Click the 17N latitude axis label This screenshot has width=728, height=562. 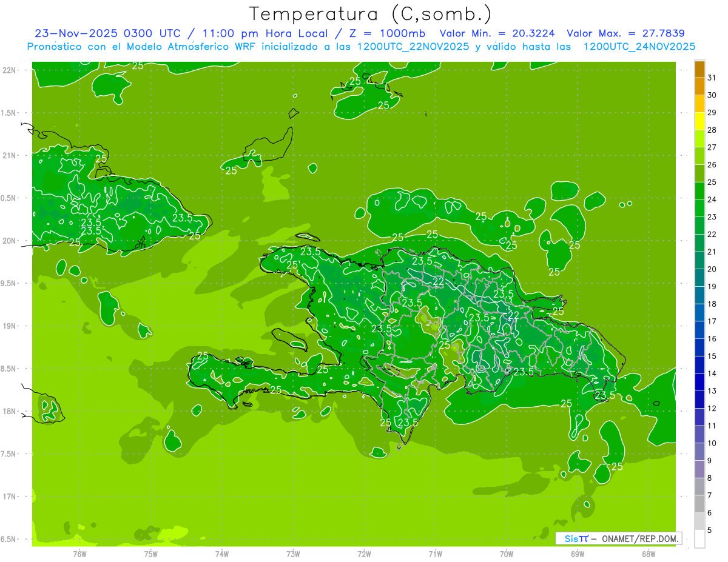click(10, 497)
